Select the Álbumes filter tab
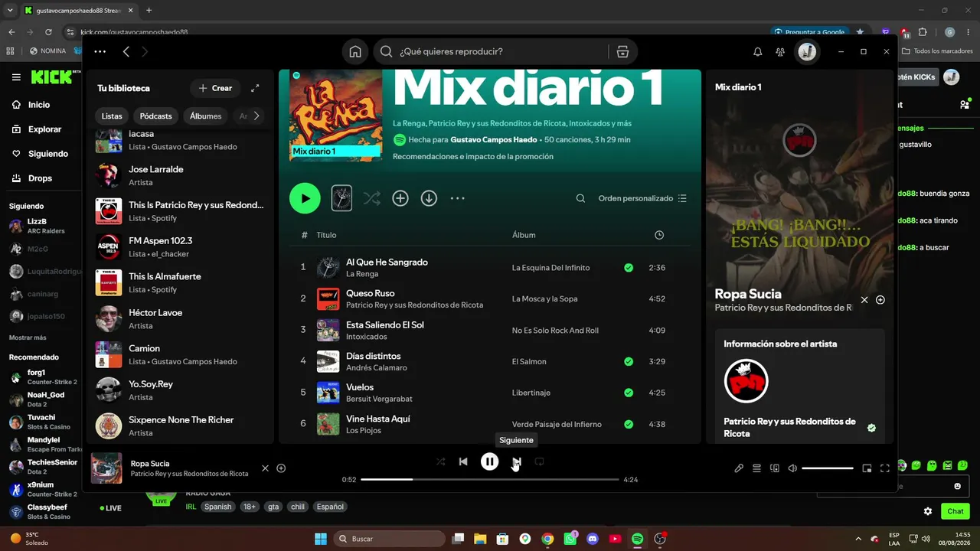Screen dimensions: 980x551 click(206, 116)
